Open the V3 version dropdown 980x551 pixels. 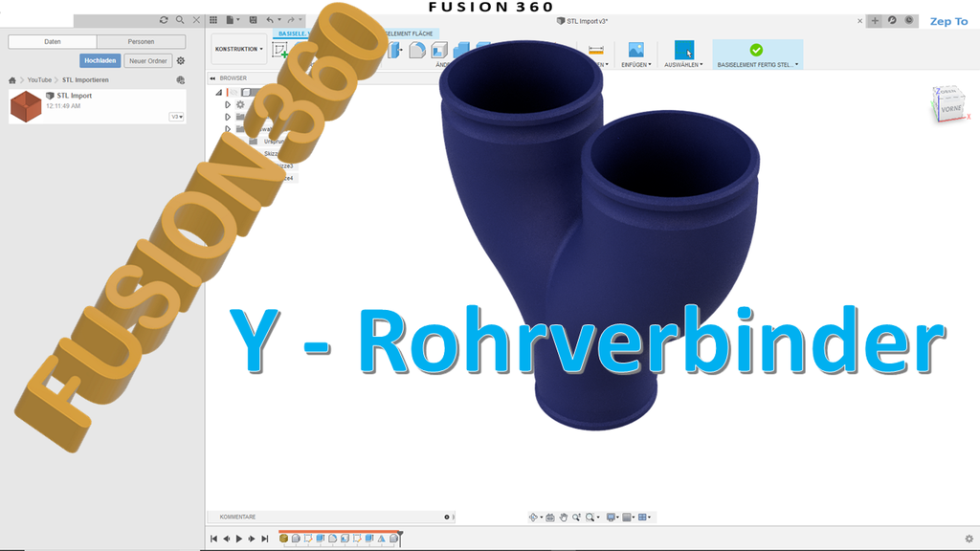coord(176,117)
